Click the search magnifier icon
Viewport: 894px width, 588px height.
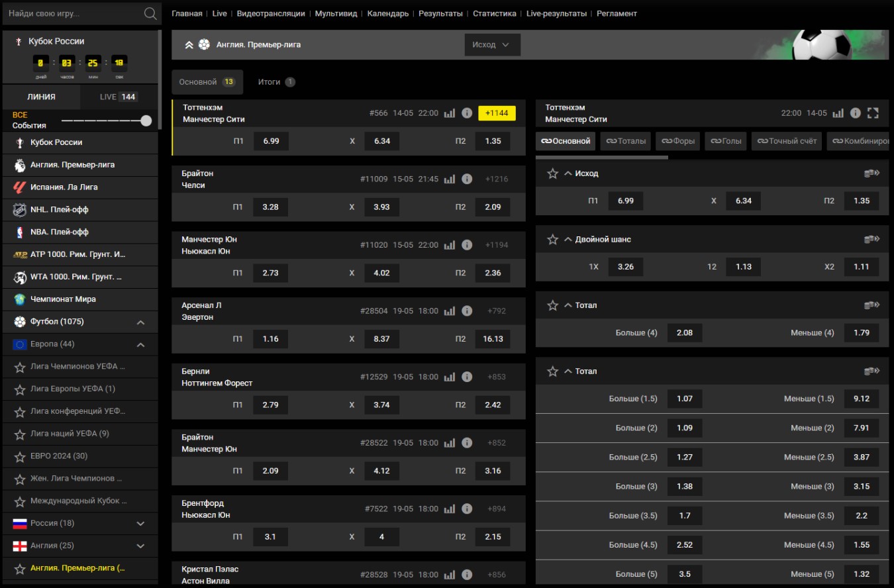150,13
